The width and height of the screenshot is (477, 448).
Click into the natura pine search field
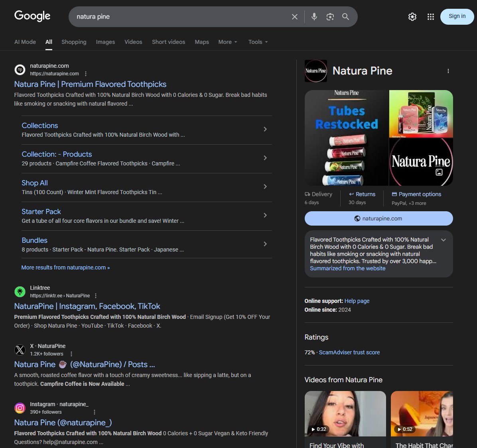coord(179,17)
